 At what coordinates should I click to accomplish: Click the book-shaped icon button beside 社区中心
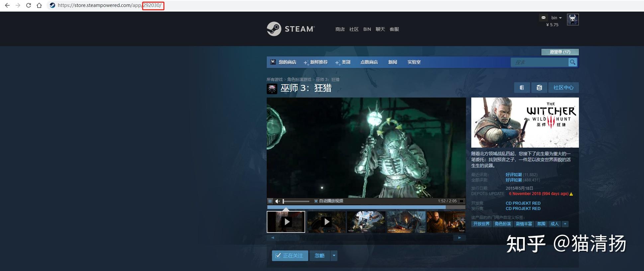(522, 88)
